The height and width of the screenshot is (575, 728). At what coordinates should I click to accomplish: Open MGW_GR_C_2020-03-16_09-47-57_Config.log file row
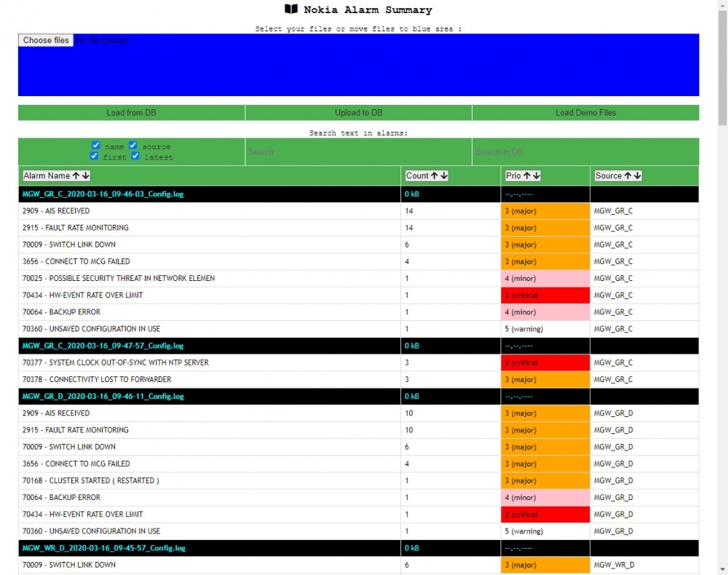tap(358, 346)
